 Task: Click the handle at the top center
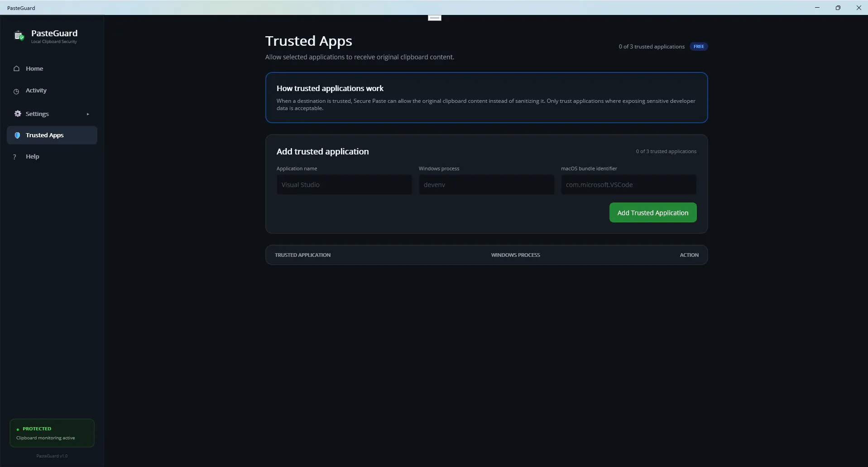pos(434,18)
